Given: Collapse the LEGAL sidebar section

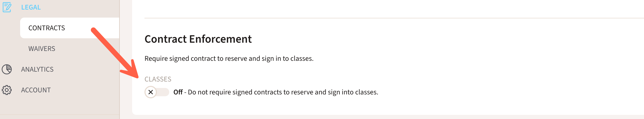Looking at the screenshot, I should pos(31,7).
